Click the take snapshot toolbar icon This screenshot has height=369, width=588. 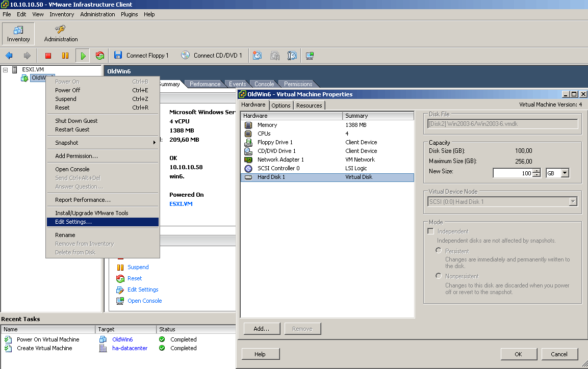[257, 56]
